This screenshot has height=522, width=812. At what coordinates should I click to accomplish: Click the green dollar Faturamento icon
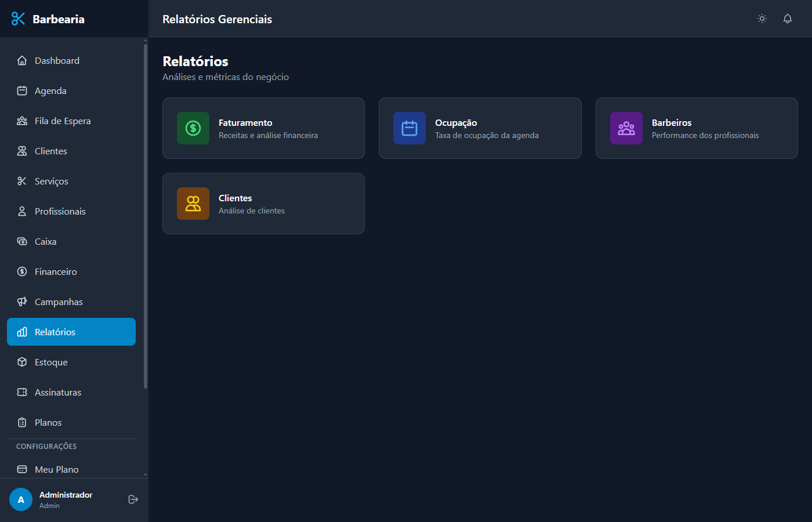click(x=193, y=128)
